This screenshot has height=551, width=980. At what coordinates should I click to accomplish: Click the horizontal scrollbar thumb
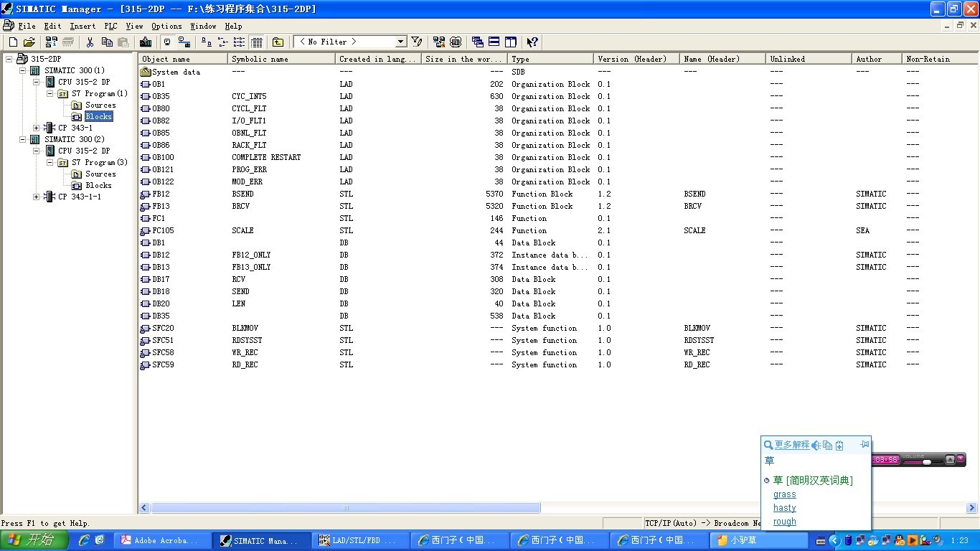[x=346, y=508]
